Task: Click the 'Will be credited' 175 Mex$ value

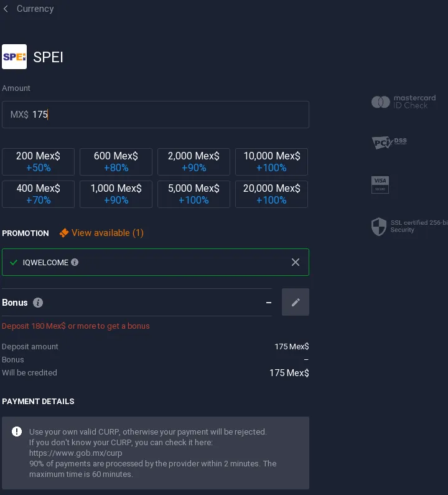Action: (x=289, y=373)
